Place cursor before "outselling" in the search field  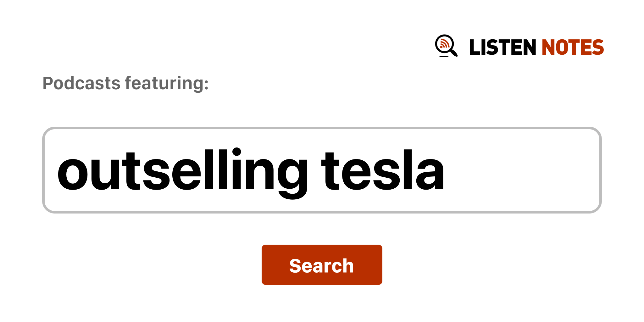point(57,170)
